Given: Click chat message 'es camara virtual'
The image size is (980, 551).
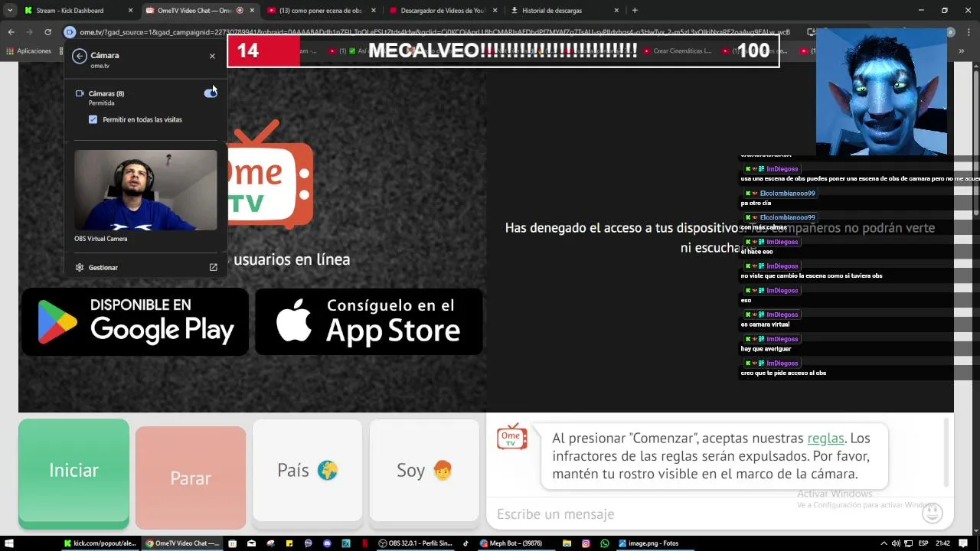Looking at the screenshot, I should click(x=765, y=324).
